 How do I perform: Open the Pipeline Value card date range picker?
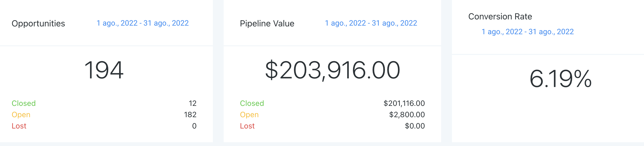click(x=371, y=23)
